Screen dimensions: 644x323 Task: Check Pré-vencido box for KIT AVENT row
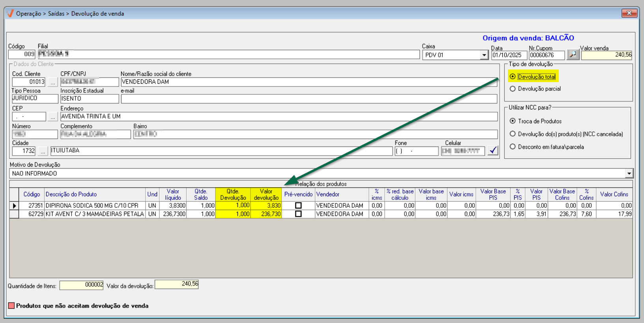tap(298, 214)
